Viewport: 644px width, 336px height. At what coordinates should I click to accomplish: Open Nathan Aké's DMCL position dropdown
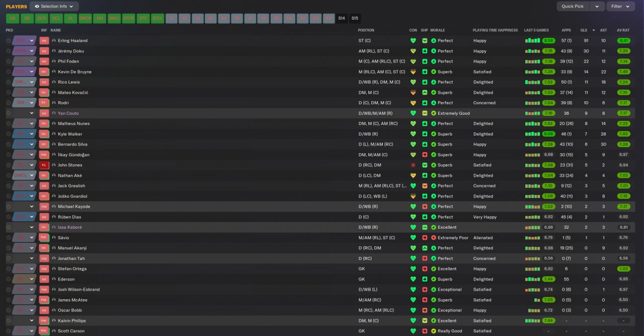coord(25,175)
